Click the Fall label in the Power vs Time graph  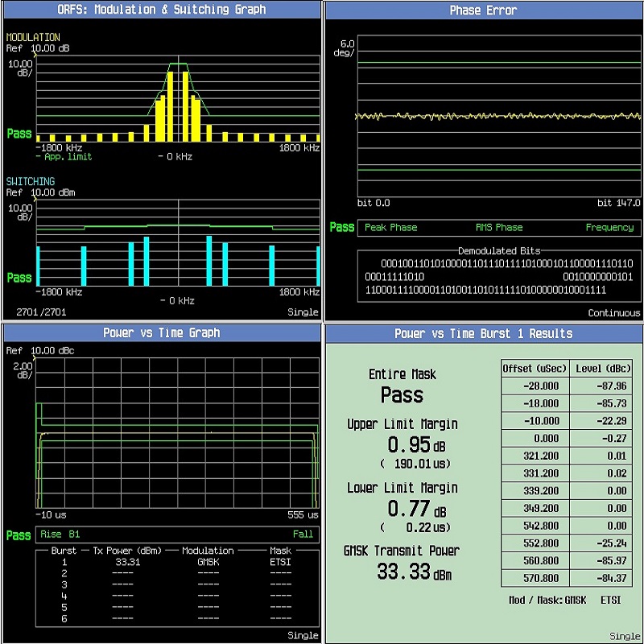pos(302,535)
